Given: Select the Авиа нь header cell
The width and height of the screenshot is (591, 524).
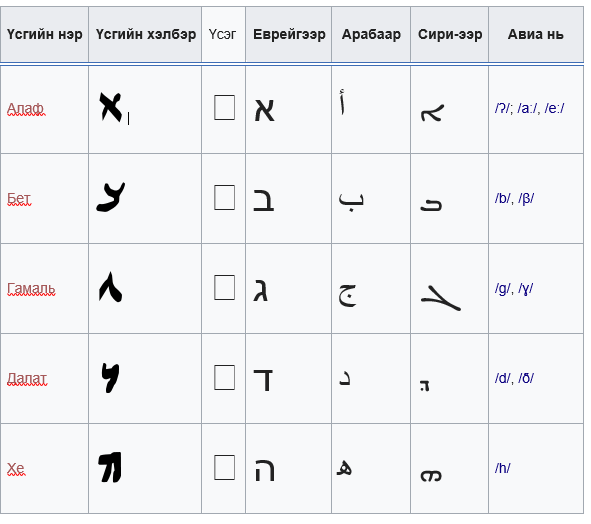Looking at the screenshot, I should [536, 34].
